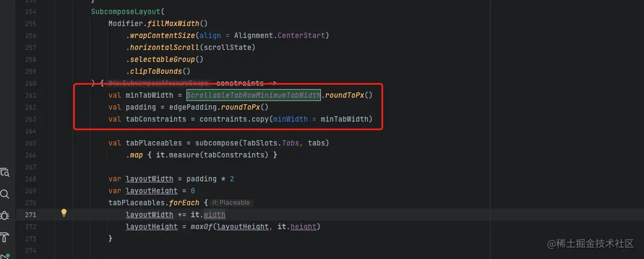Viewport: 644px width, 259px height.
Task: Click closing brace on line 273
Action: 110,238
